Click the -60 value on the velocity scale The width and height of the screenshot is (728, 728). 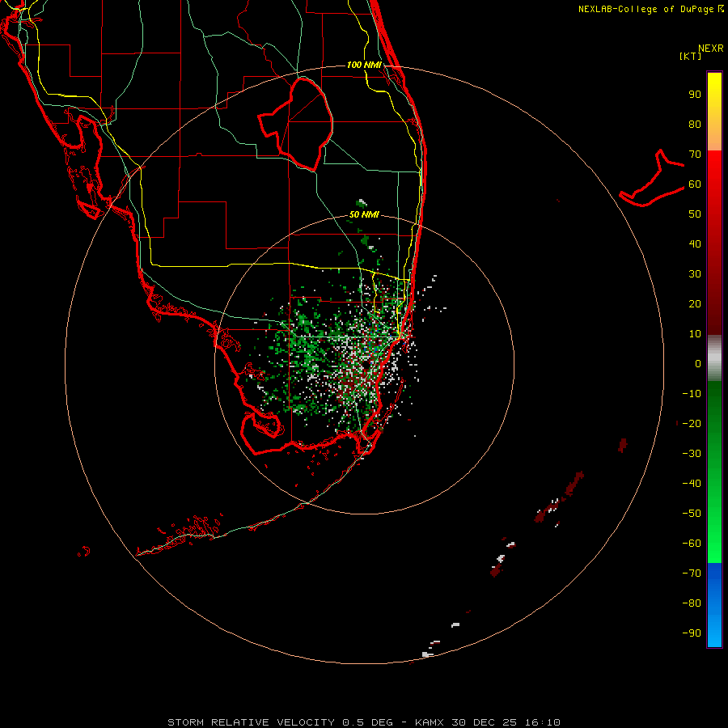(x=692, y=544)
